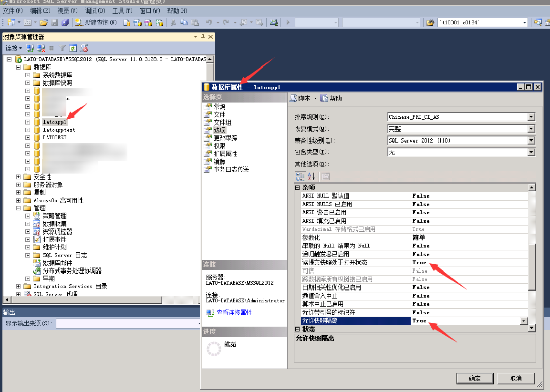Viewport: 550px width, 392px height.
Task: Open the 帮助(H) menu
Action: tap(177, 11)
